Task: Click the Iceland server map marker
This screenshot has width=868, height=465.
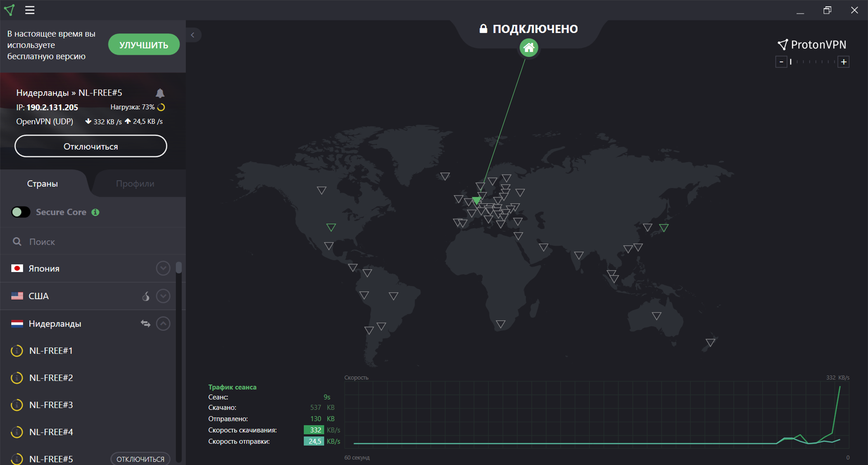Action: pyautogui.click(x=445, y=176)
